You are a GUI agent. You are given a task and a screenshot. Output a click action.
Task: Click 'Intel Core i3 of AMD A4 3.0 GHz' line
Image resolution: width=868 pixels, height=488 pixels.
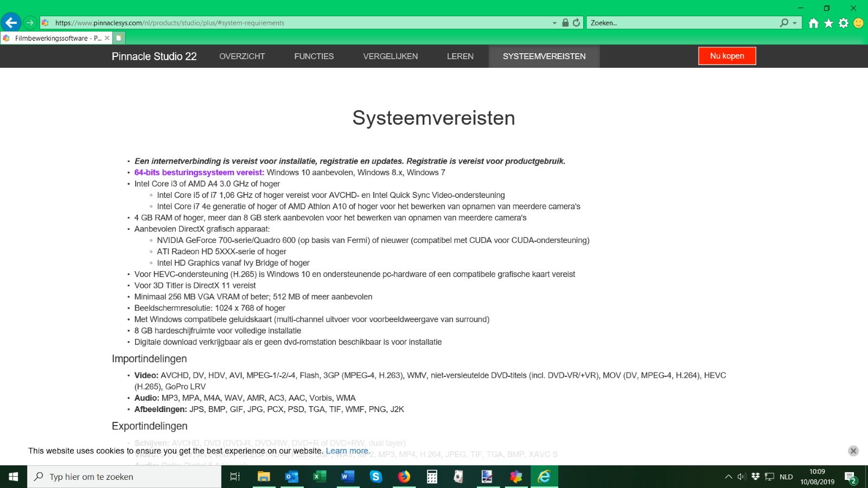click(207, 184)
